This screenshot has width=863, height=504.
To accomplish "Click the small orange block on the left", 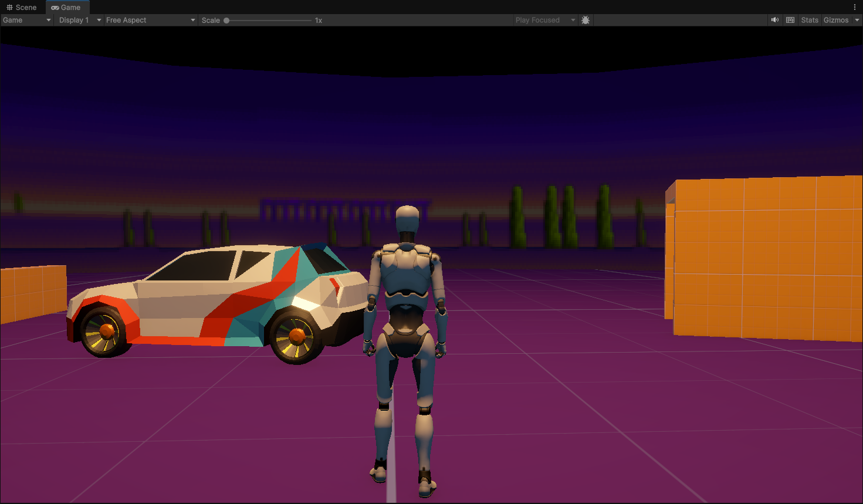I will tap(33, 293).
